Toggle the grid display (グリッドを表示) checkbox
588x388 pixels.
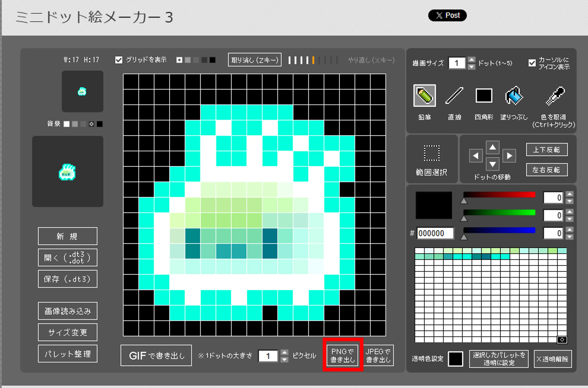click(x=119, y=60)
